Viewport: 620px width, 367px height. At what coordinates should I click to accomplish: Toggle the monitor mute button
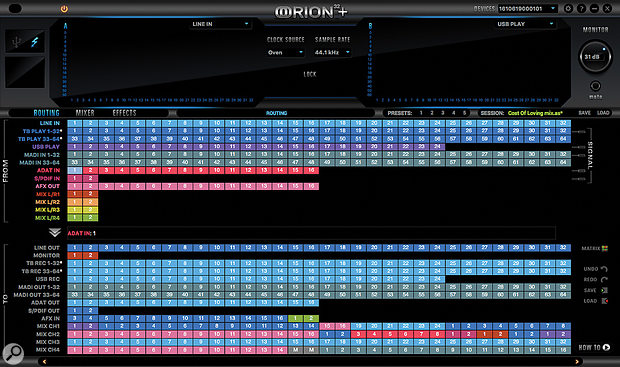coord(595,86)
